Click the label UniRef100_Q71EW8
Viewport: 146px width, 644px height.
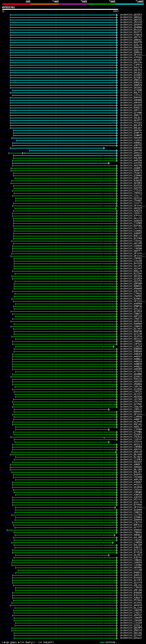pos(131,90)
